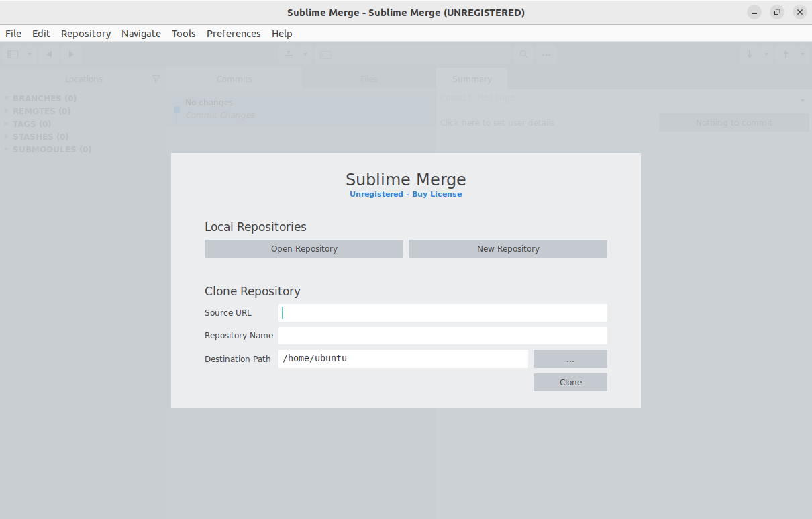The height and width of the screenshot is (519, 812).
Task: Switch to the Summary tab
Action: pos(472,79)
